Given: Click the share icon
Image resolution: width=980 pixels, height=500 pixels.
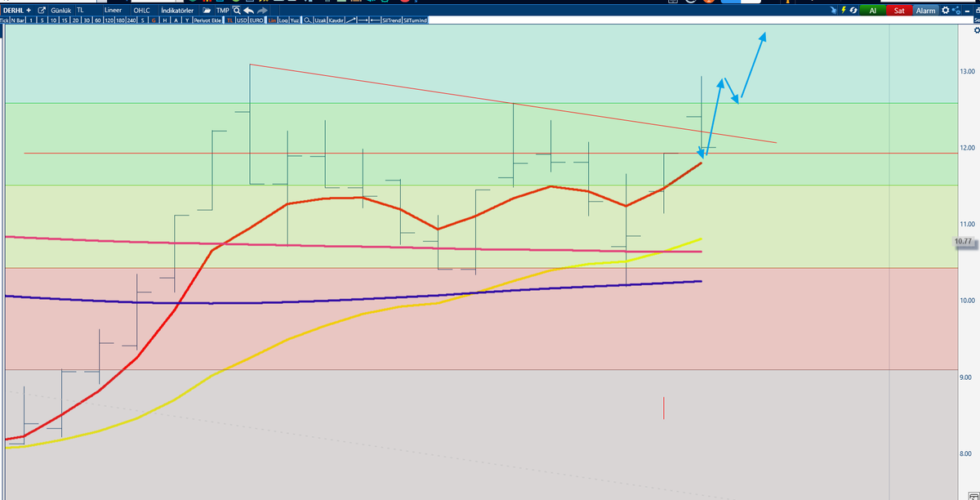Looking at the screenshot, I should [x=956, y=10].
